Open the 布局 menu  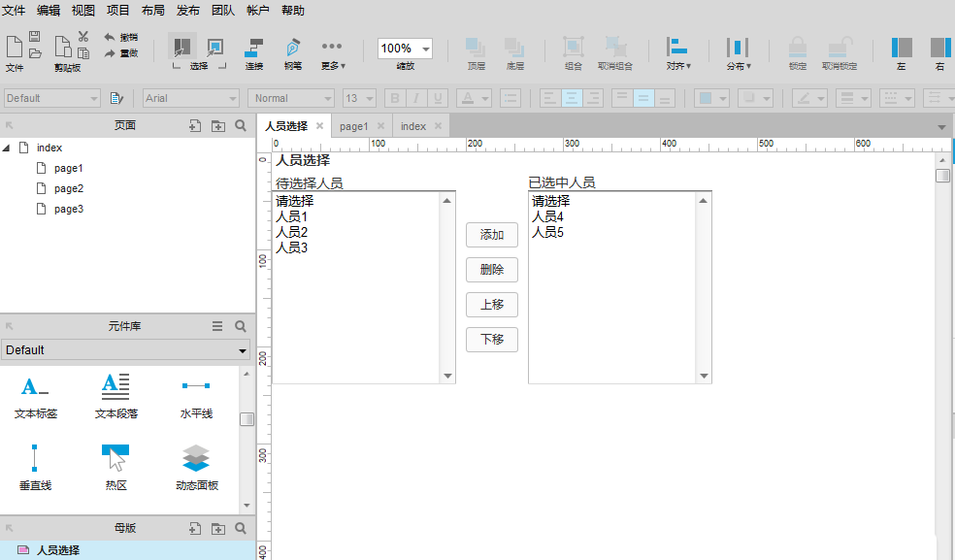click(x=153, y=11)
